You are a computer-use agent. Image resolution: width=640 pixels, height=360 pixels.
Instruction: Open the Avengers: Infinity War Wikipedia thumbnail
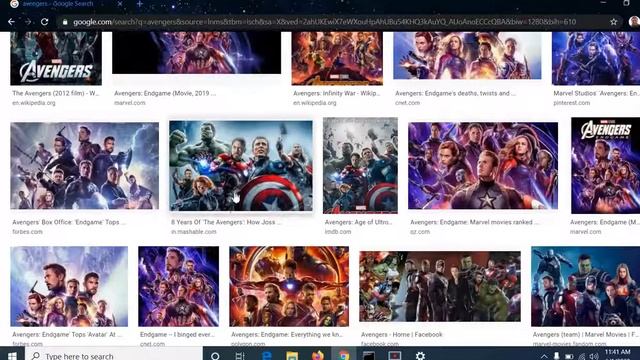coord(337,58)
